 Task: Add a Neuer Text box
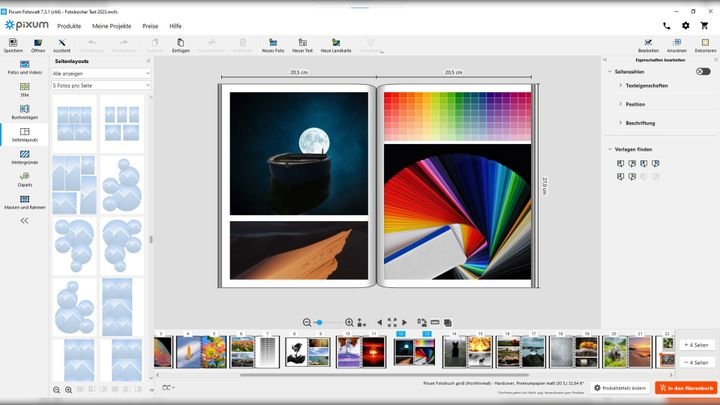302,43
